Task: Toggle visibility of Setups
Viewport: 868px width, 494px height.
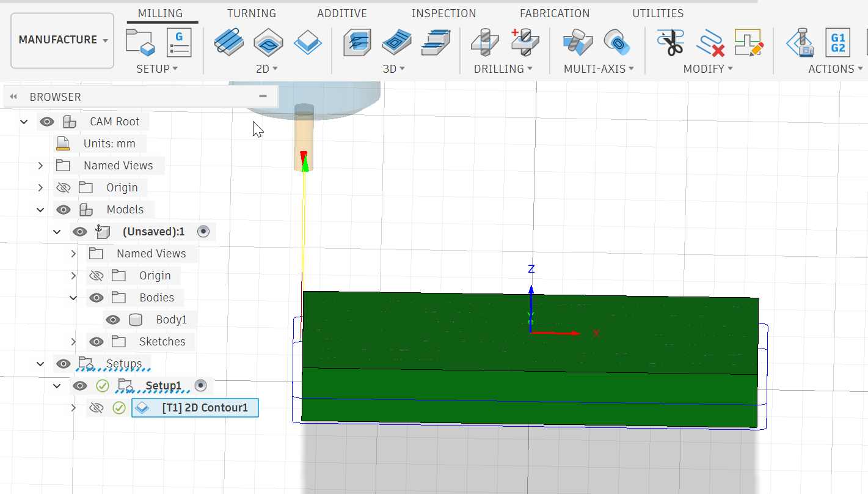Action: point(64,364)
